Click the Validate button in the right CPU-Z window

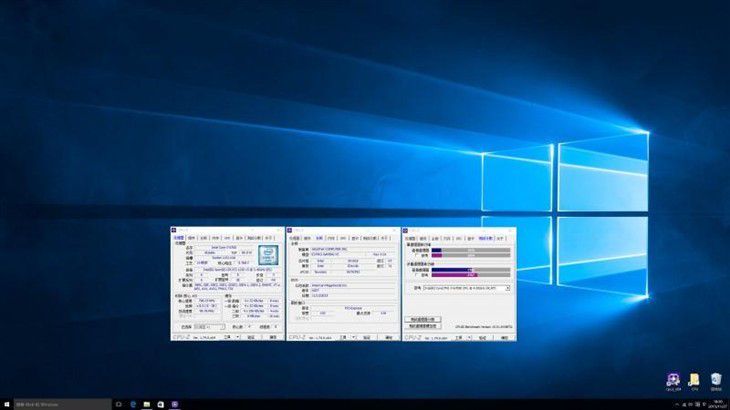[482, 337]
